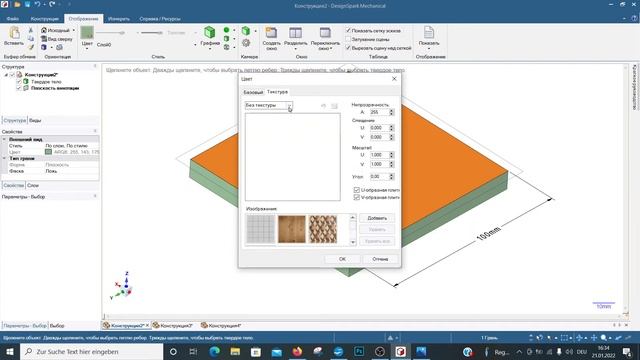640x360 pixels.
Task: Open Firefox from the taskbar
Action: [x=297, y=351]
